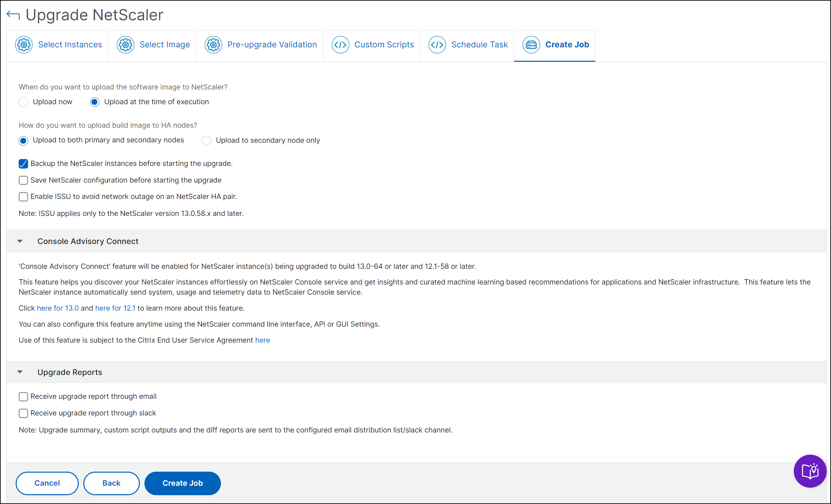831x504 pixels.
Task: Click the Upgrade Reports heading text
Action: coord(70,372)
